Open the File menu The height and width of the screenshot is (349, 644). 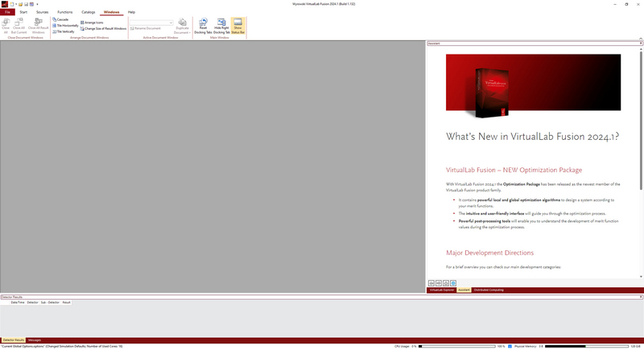pos(7,12)
